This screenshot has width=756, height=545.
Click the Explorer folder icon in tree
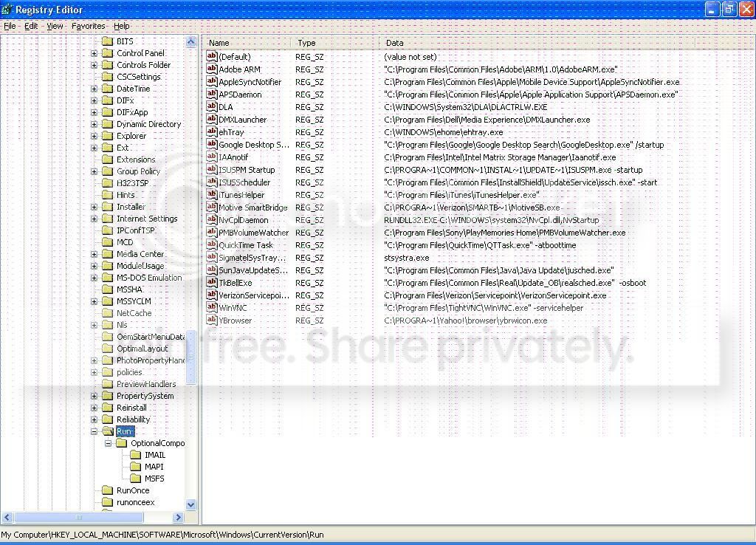coord(107,136)
